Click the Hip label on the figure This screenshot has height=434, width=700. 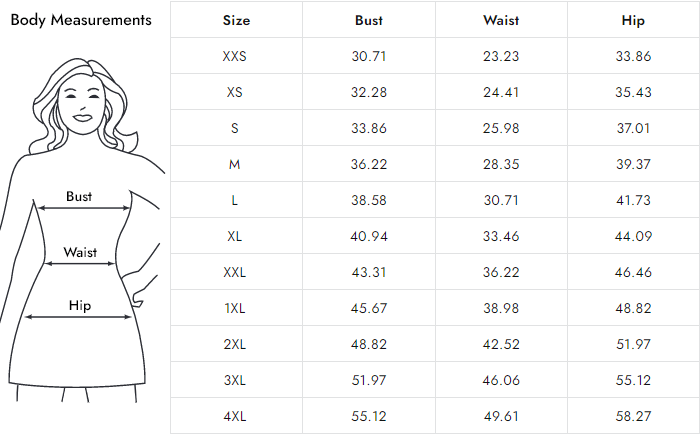[x=80, y=306]
